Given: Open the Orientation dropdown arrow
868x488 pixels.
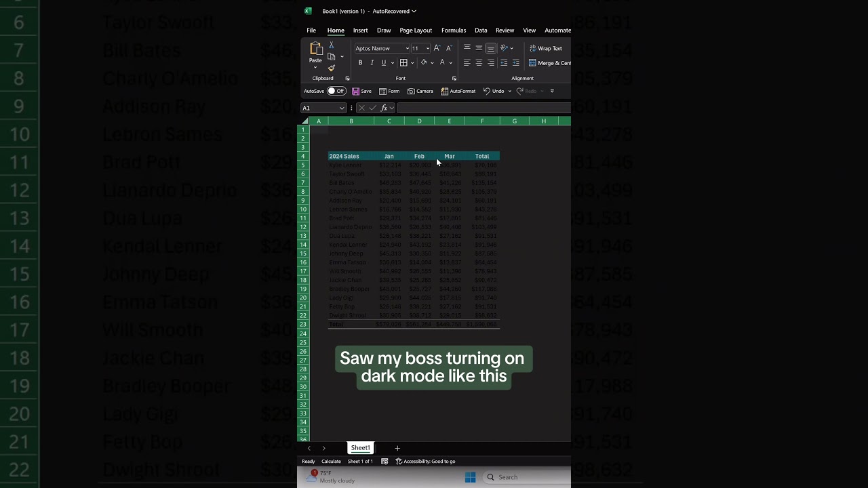Looking at the screenshot, I should [x=511, y=48].
